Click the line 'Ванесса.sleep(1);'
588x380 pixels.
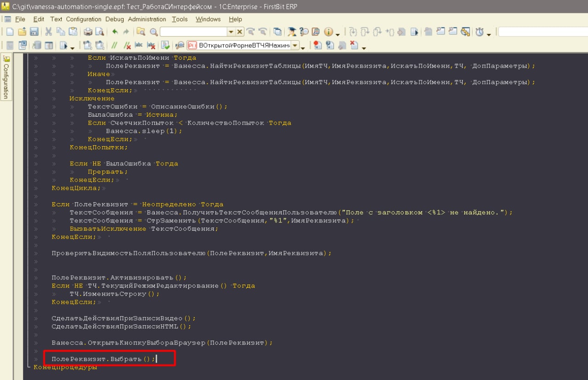pyautogui.click(x=144, y=131)
